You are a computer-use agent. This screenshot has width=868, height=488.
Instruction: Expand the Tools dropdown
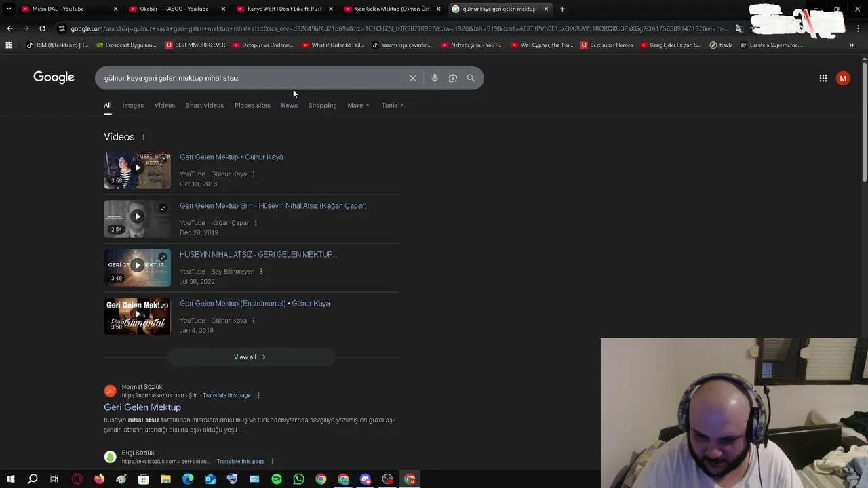[x=392, y=106]
